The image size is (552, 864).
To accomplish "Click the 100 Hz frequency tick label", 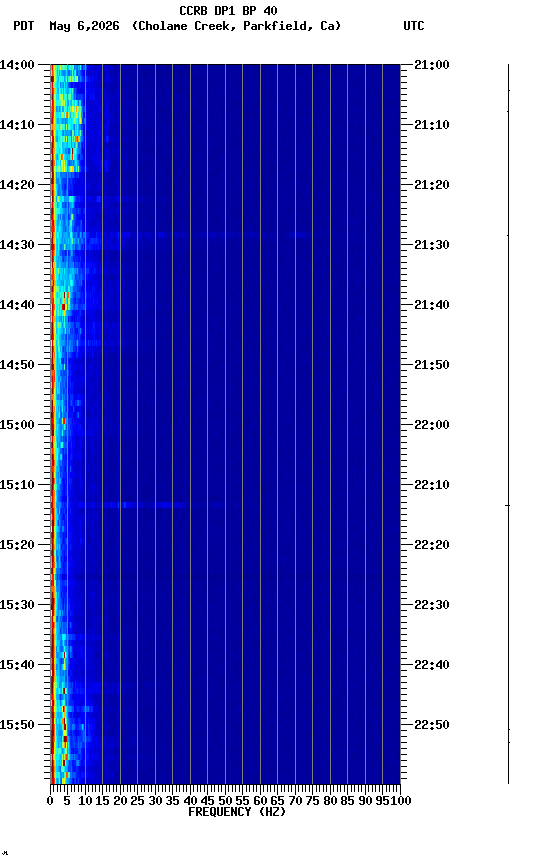I will (x=402, y=801).
